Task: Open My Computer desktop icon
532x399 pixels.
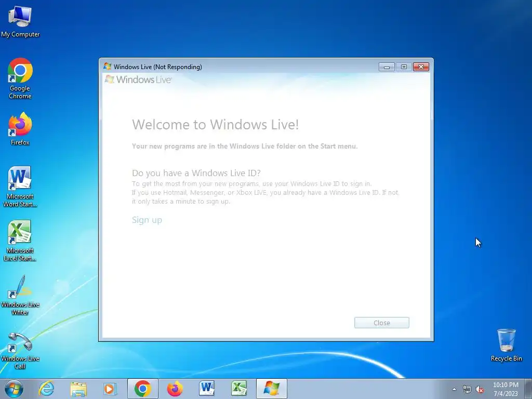Action: click(x=20, y=21)
